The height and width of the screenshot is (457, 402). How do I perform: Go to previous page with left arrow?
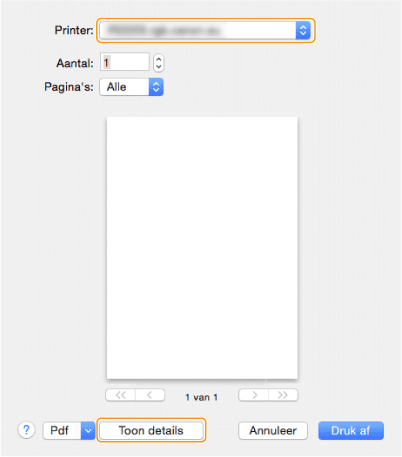[150, 395]
